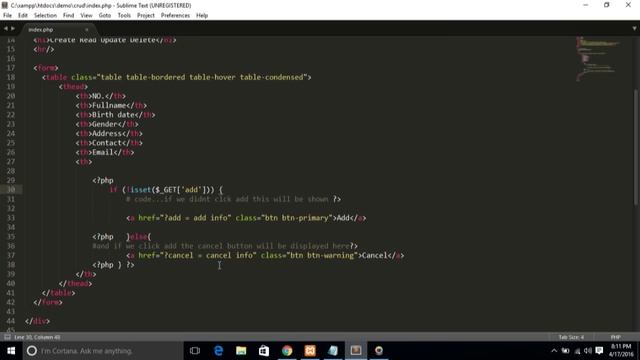Toggle the side bar status icon

click(7, 337)
